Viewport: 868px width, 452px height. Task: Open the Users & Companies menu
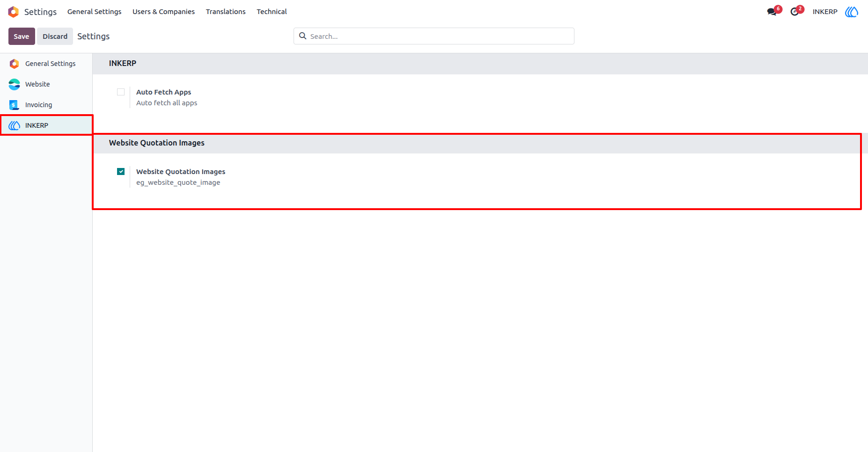(x=163, y=12)
